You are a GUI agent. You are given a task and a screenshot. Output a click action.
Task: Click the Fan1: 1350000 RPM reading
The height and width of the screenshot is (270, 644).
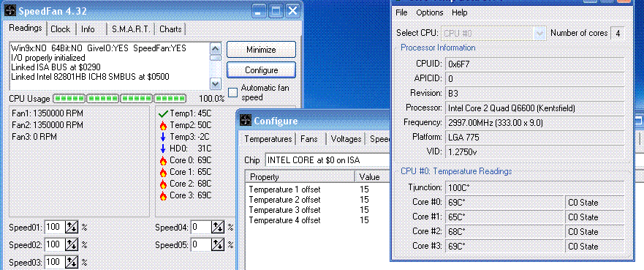[48, 113]
